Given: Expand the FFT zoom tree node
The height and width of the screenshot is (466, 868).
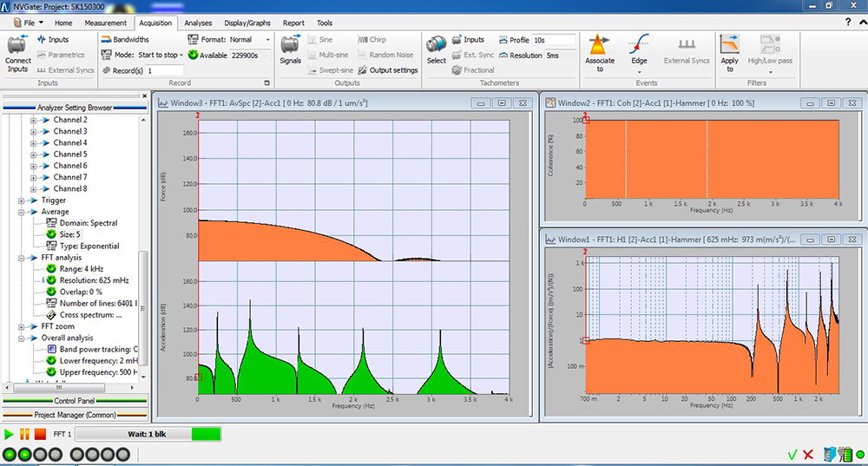Looking at the screenshot, I should pyautogui.click(x=21, y=326).
